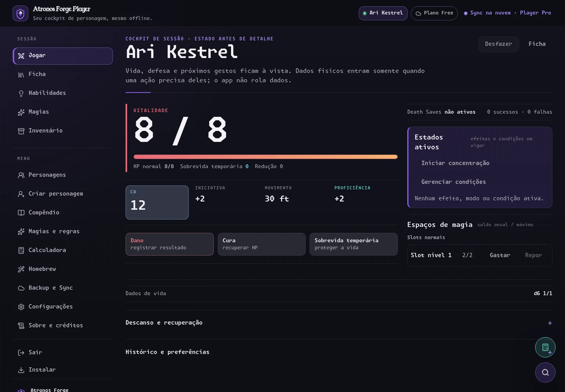This screenshot has height=392, width=565.
Task: Click the Sobre e créditos icon
Action: coord(21,326)
